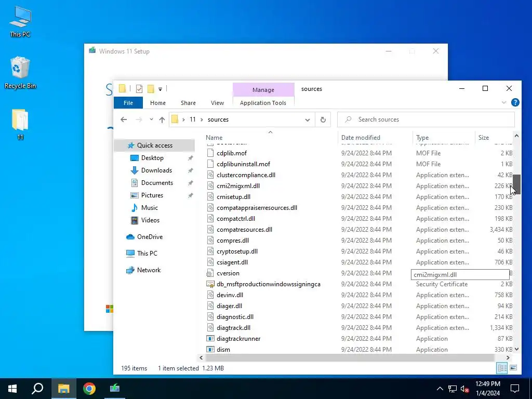This screenshot has height=399, width=532.
Task: Go back with the Back arrow
Action: 124,119
